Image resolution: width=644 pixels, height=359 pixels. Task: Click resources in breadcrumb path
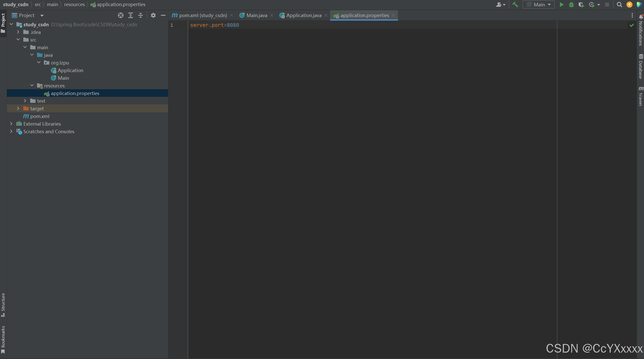(74, 4)
